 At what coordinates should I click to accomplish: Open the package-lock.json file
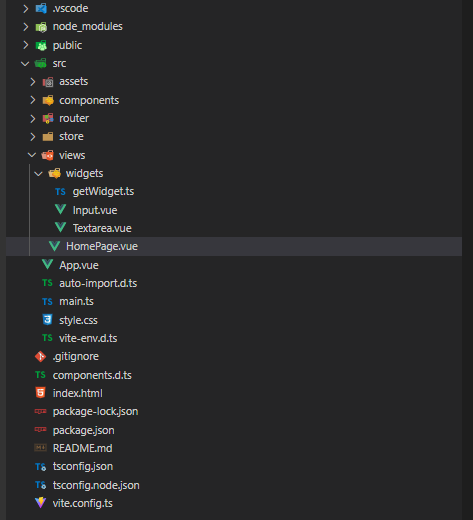click(x=95, y=412)
